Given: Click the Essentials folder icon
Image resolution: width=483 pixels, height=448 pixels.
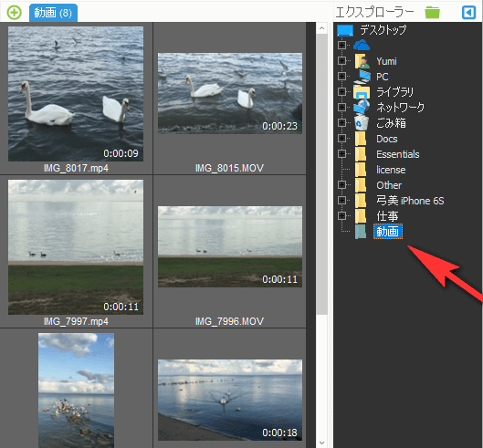Looking at the screenshot, I should pos(361,154).
